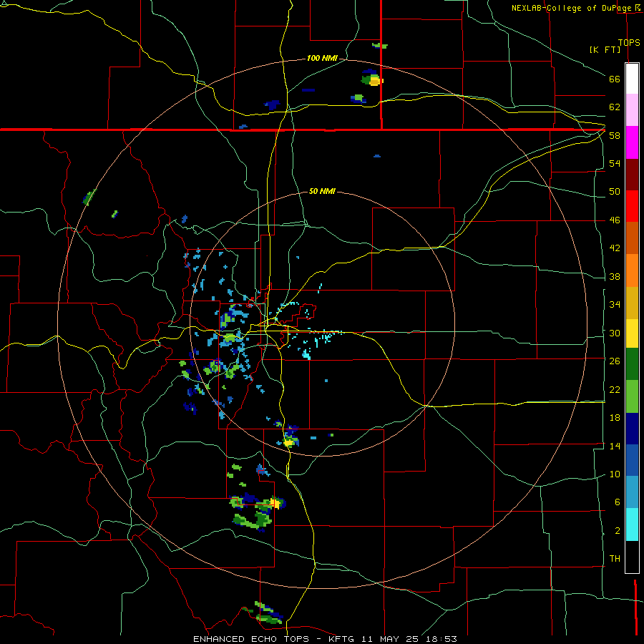644x644 pixels.
Task: Click the 14 legend value
Action: click(615, 446)
